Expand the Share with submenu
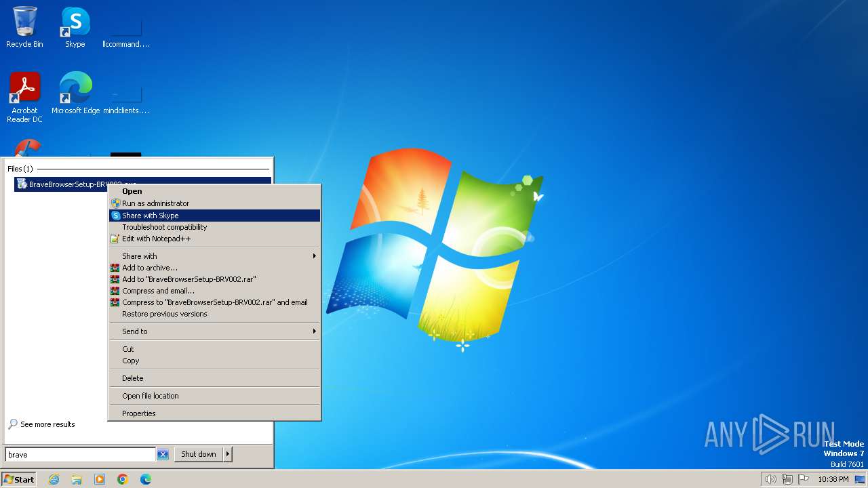This screenshot has height=488, width=868. pyautogui.click(x=214, y=256)
